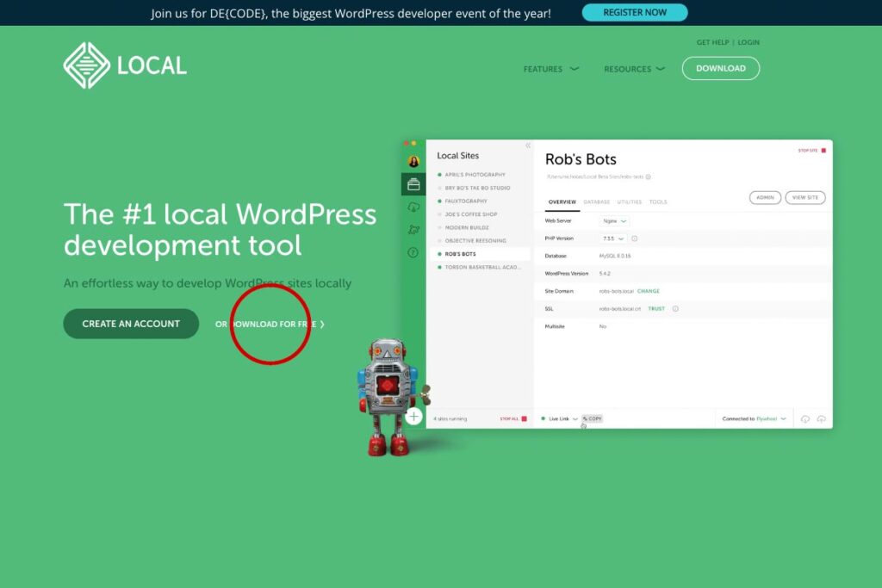This screenshot has width=882, height=588.
Task: Select the Local Sites briefcase sidebar icon
Action: pos(413,184)
